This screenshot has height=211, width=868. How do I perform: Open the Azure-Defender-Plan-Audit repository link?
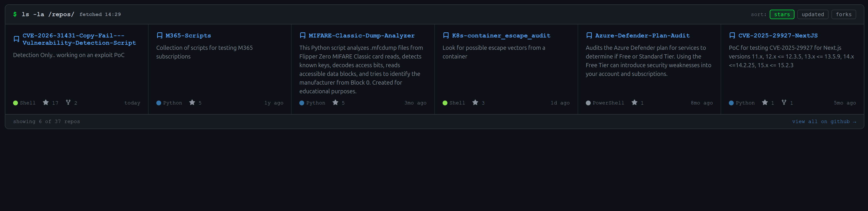click(642, 36)
